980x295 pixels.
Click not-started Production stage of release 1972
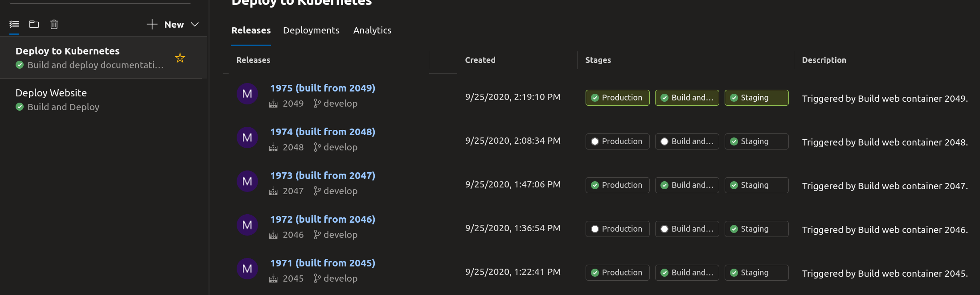pos(617,229)
